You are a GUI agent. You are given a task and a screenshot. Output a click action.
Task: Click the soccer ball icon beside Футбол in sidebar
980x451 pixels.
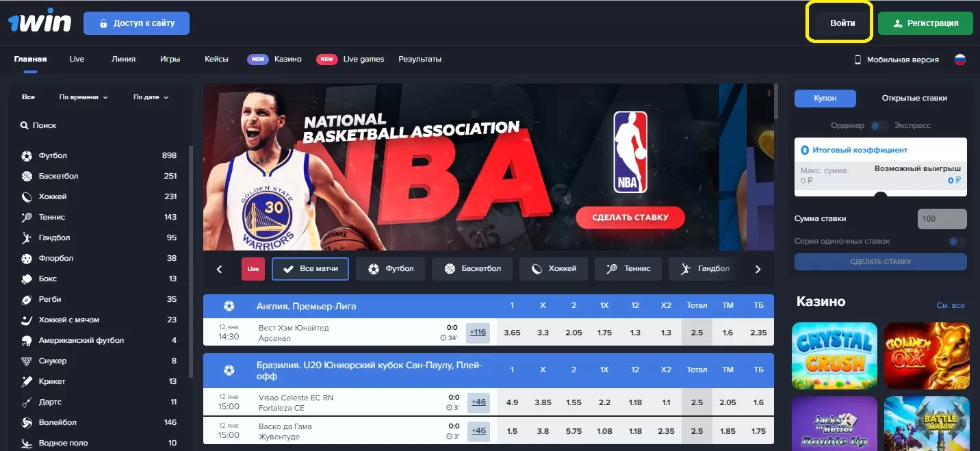tap(27, 155)
